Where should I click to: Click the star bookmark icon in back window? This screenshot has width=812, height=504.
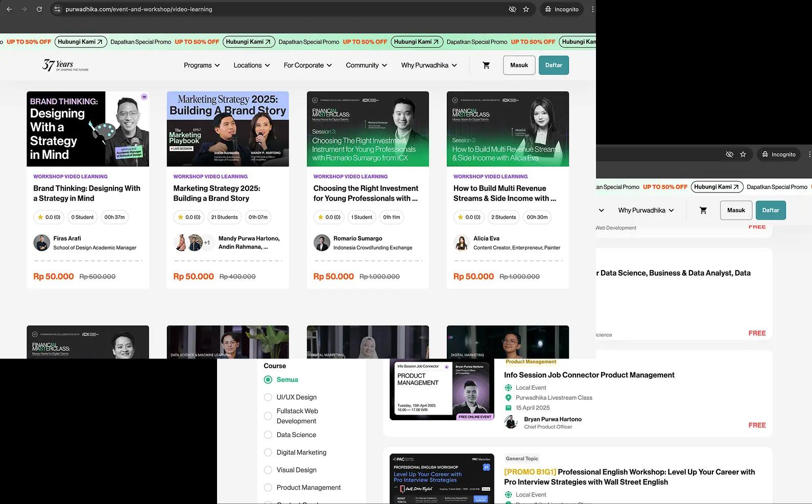click(x=743, y=154)
